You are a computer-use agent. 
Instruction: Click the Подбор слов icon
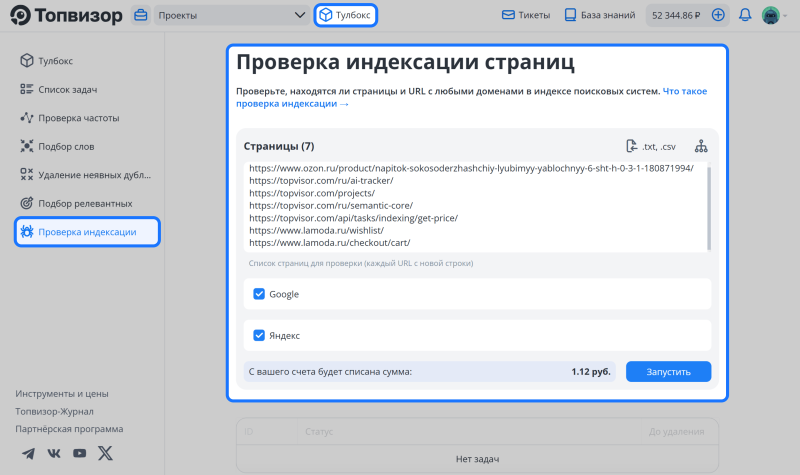27,146
